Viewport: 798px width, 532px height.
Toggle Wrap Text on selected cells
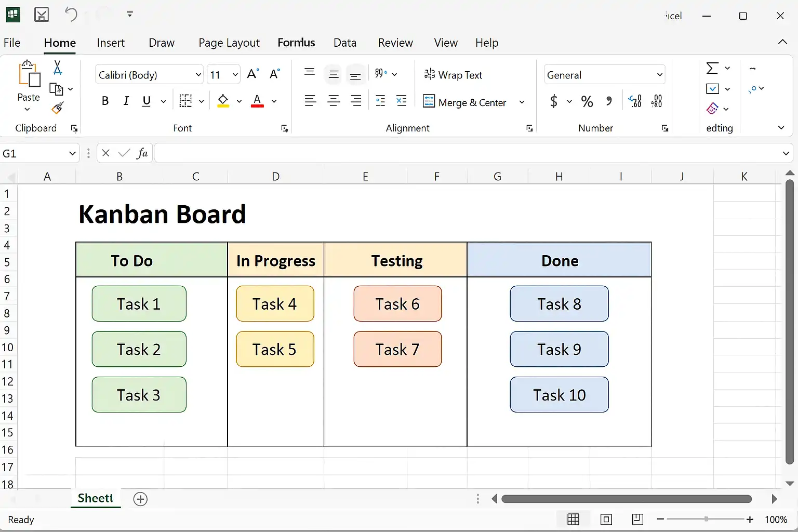click(453, 75)
